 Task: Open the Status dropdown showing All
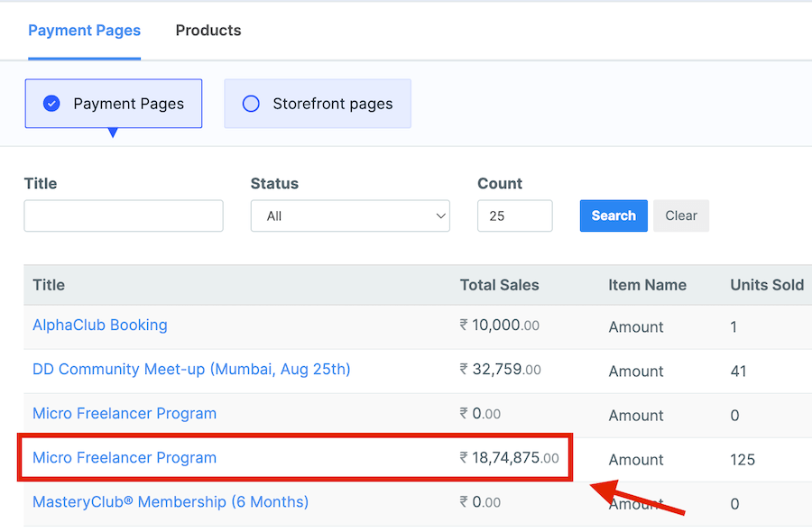coord(350,216)
